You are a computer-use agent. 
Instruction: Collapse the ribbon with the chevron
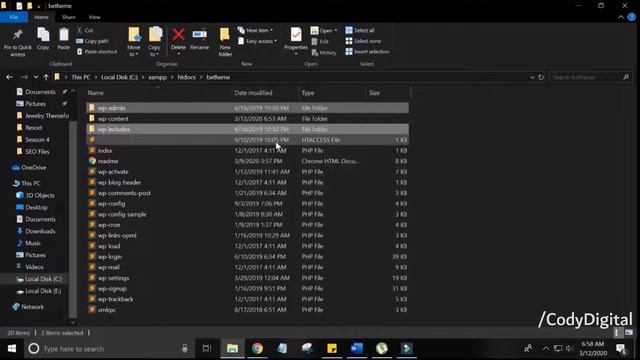[621, 17]
